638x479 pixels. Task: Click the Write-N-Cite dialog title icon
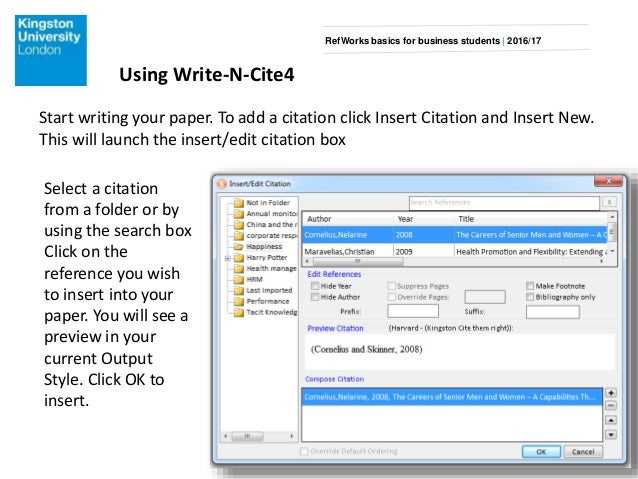(222, 184)
